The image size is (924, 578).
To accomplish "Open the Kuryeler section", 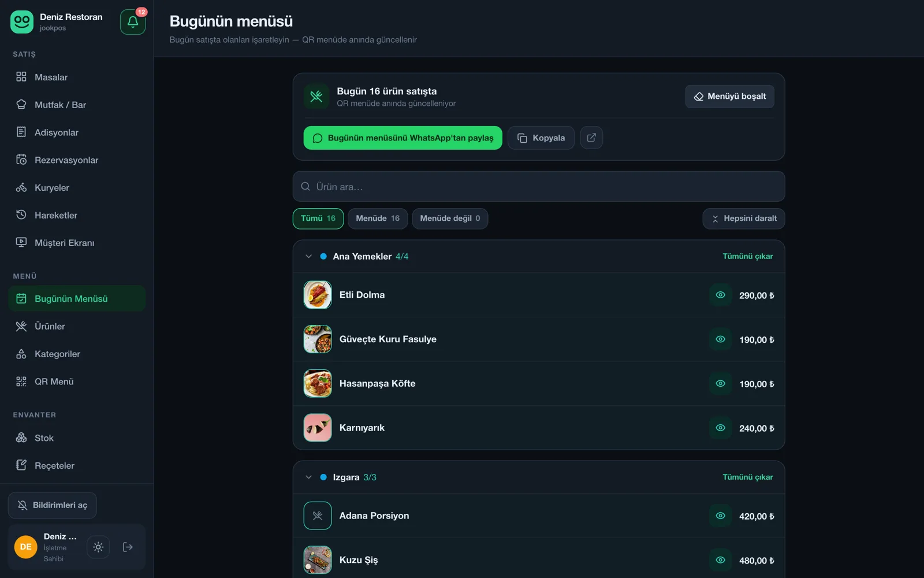I will click(x=77, y=188).
